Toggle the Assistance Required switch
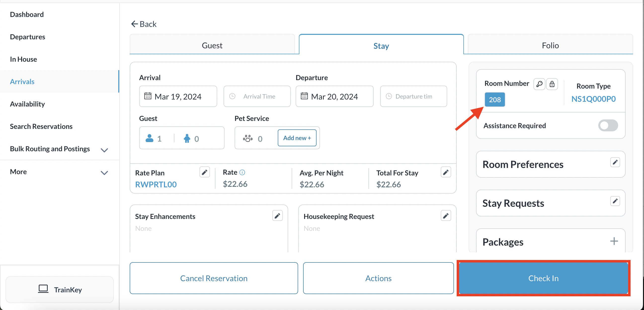644x310 pixels. (607, 125)
